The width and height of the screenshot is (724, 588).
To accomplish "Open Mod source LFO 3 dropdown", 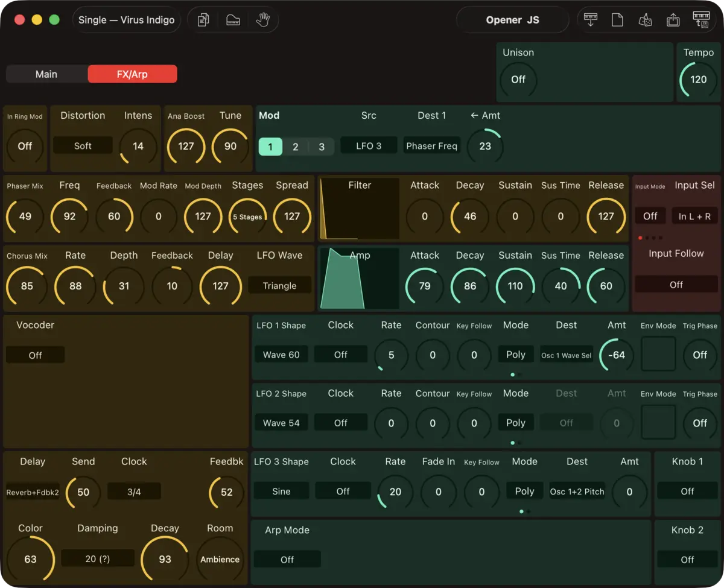I will pos(369,145).
